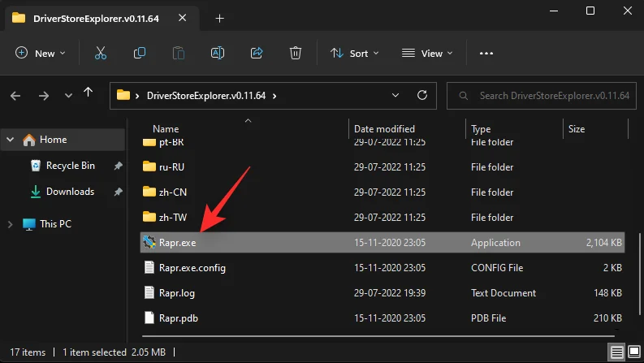Click the Rename icon in toolbar
The height and width of the screenshot is (363, 644).
pos(218,53)
